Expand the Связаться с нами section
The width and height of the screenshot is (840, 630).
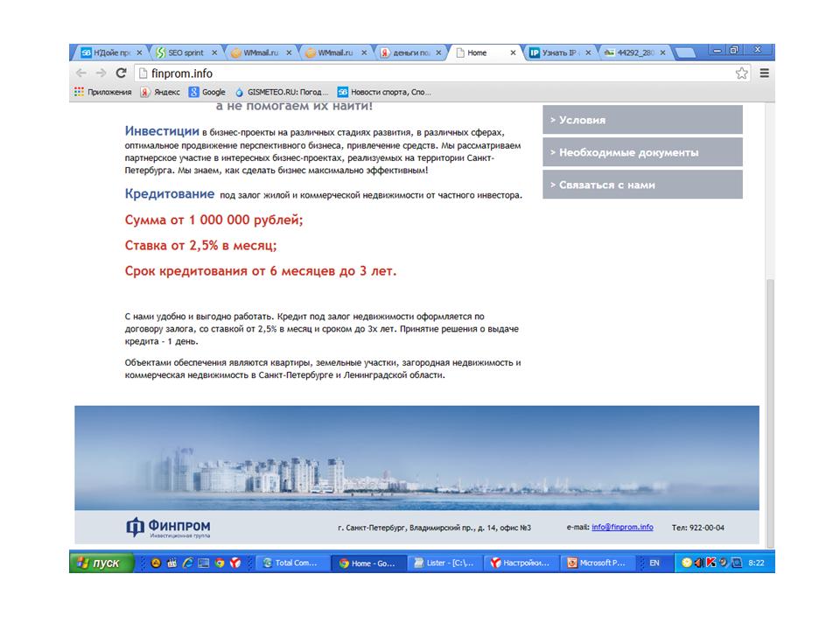(642, 185)
